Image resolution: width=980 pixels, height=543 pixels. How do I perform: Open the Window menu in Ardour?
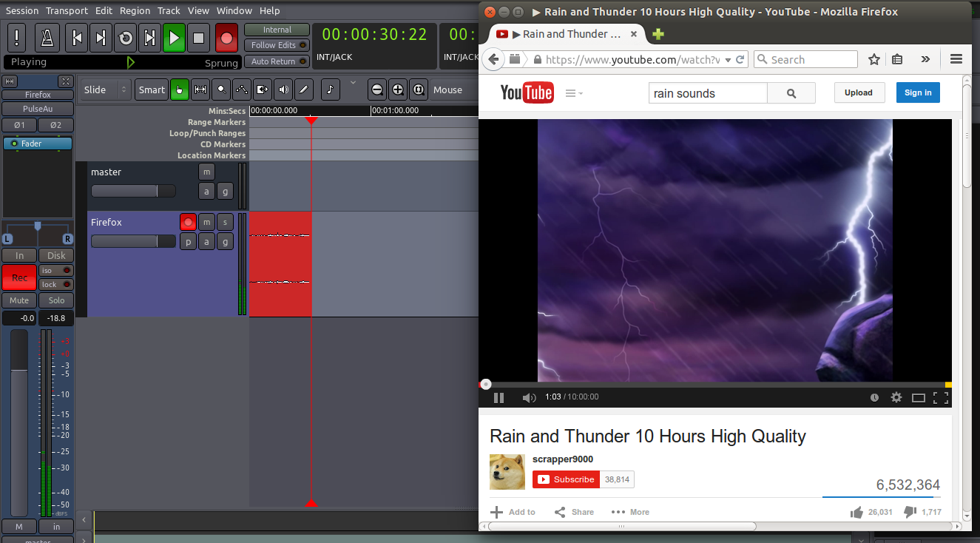pos(234,10)
